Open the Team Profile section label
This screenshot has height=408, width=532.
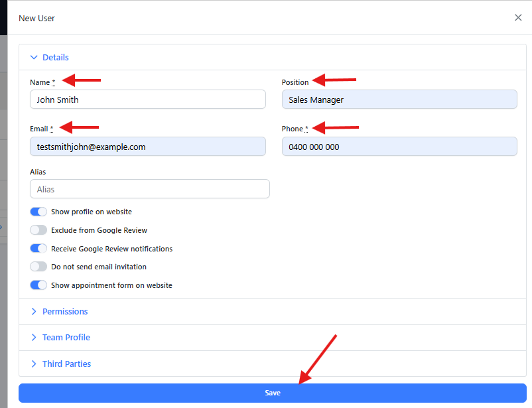coord(66,338)
